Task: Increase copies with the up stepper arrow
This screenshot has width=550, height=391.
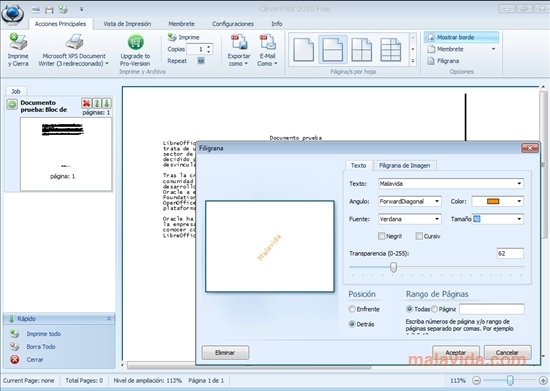Action: tap(209, 47)
